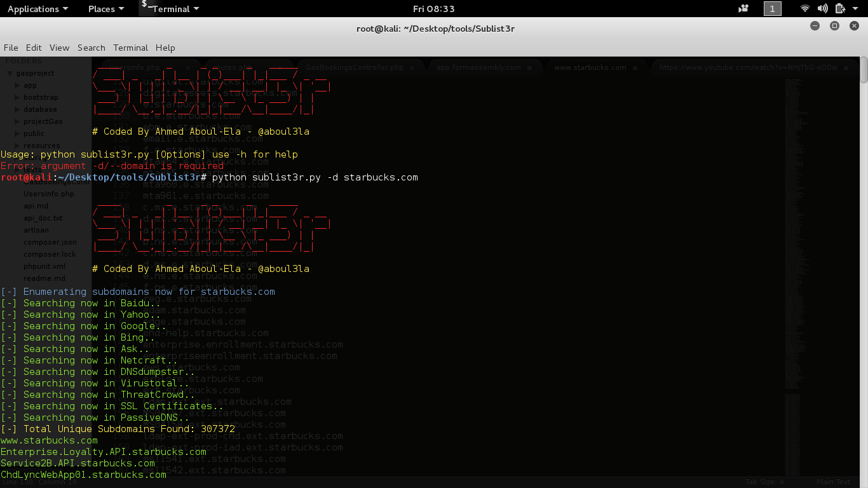Click the 'Searching now in ThreatCrowd..' line
Viewport: 868px width, 488px height.
[98, 395]
